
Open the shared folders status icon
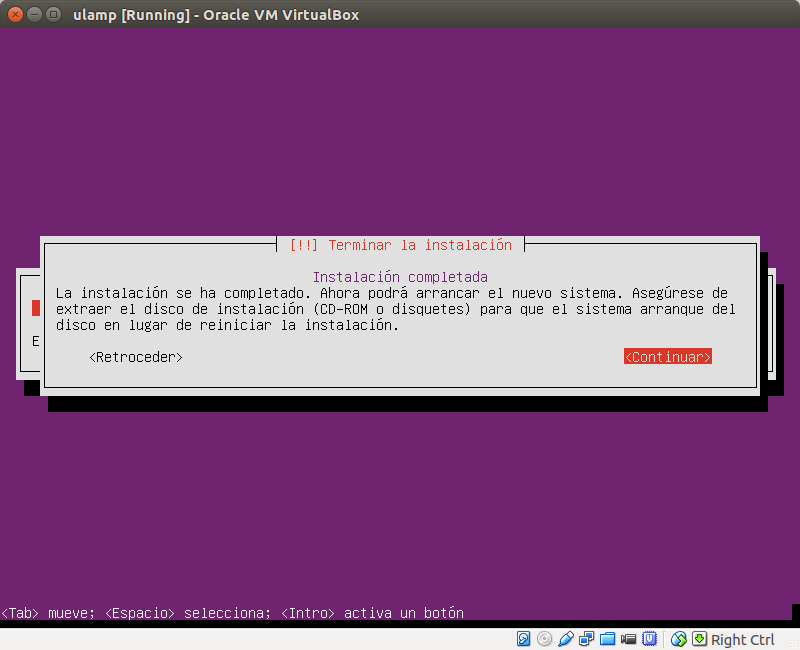pyautogui.click(x=610, y=638)
